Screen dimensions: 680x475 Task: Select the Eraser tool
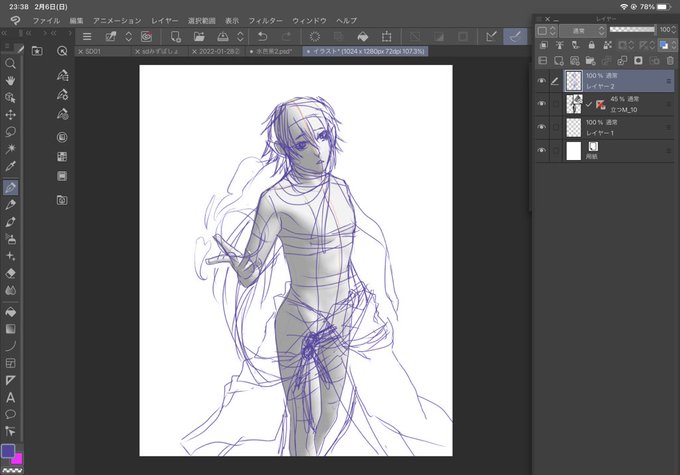click(x=10, y=273)
